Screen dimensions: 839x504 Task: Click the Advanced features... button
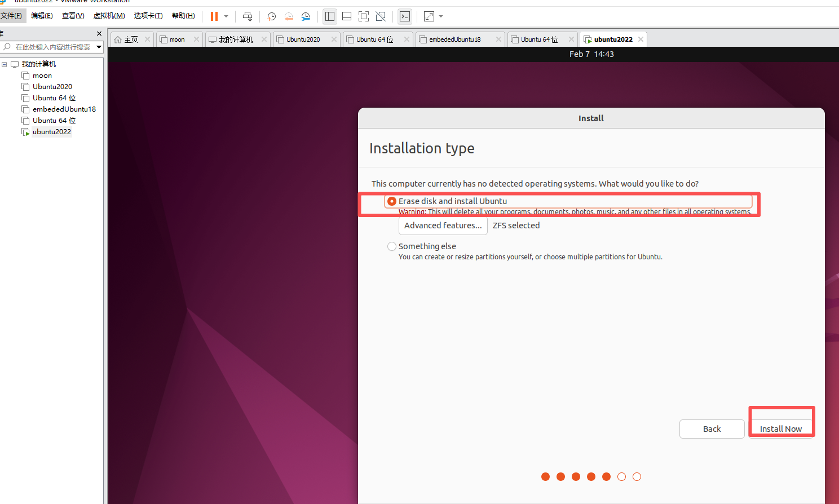click(x=443, y=226)
